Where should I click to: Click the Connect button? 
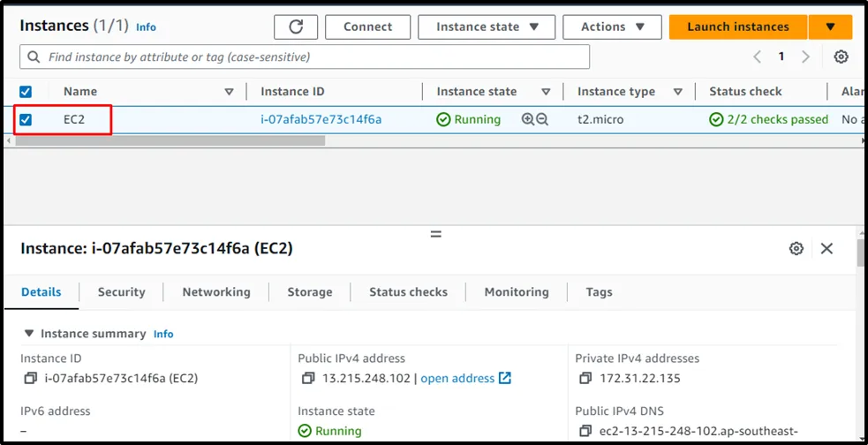coord(367,26)
